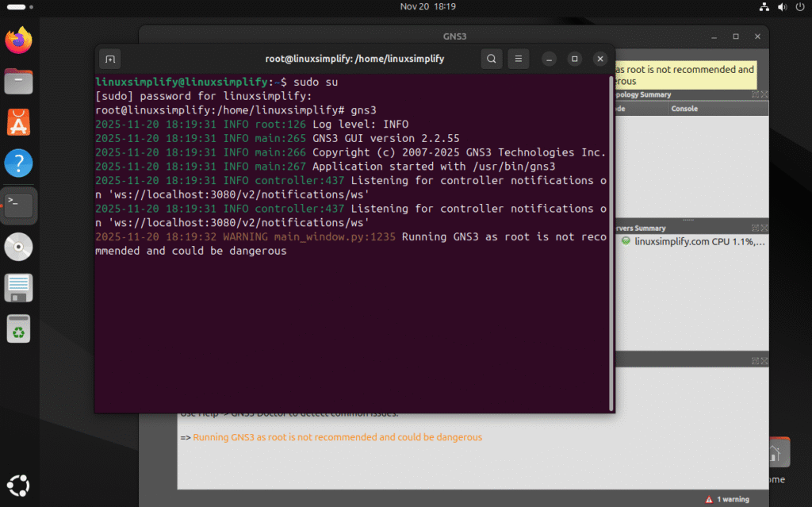812x507 pixels.
Task: Open the terminal hamburger menu
Action: point(518,59)
